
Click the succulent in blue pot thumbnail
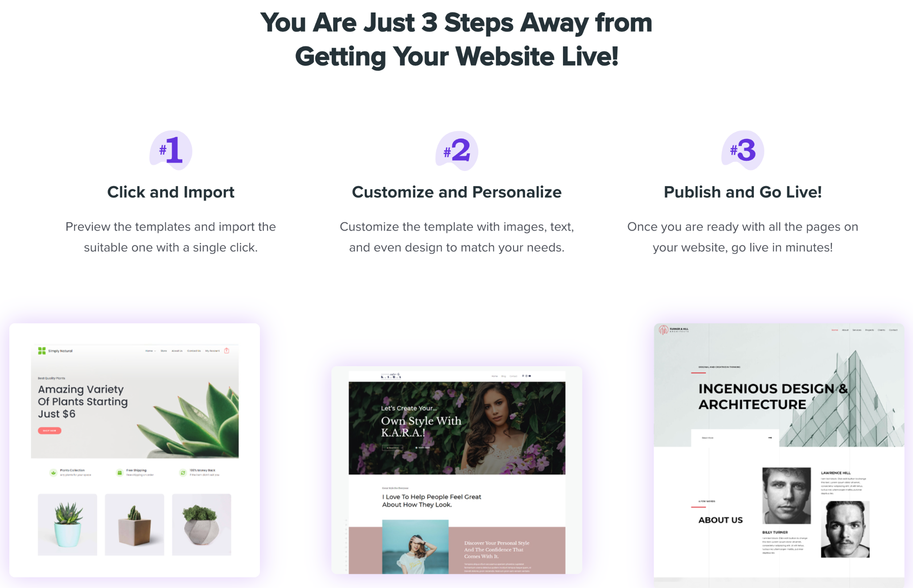pos(67,524)
